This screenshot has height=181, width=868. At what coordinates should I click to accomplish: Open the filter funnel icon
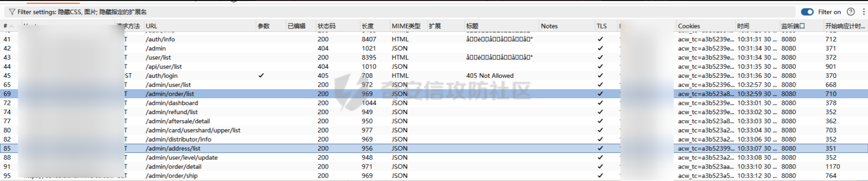pos(12,12)
